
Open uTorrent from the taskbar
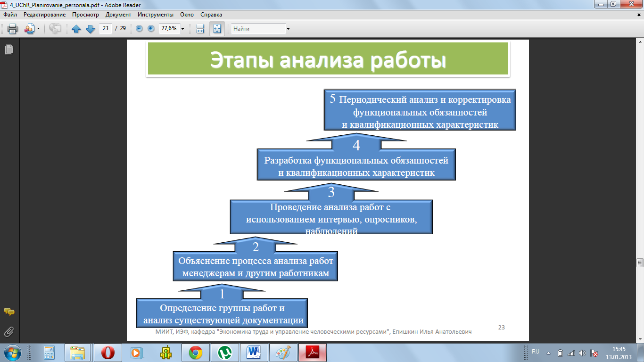(x=225, y=353)
